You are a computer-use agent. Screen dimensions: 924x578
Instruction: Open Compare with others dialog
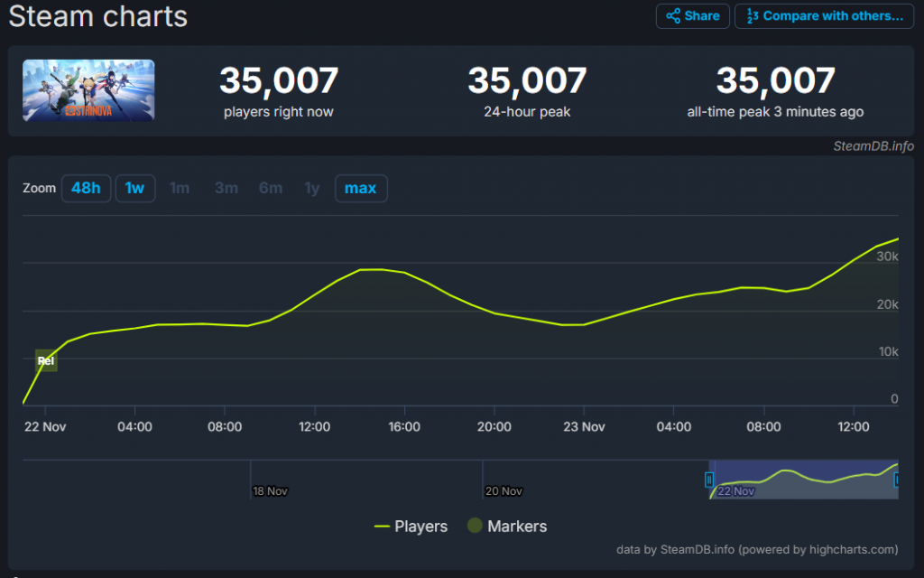pos(824,16)
